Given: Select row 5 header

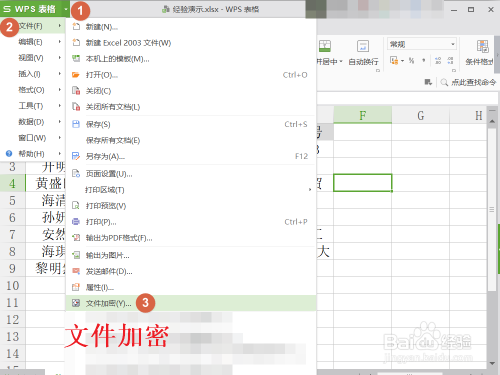Looking at the screenshot, I should pyautogui.click(x=12, y=201).
